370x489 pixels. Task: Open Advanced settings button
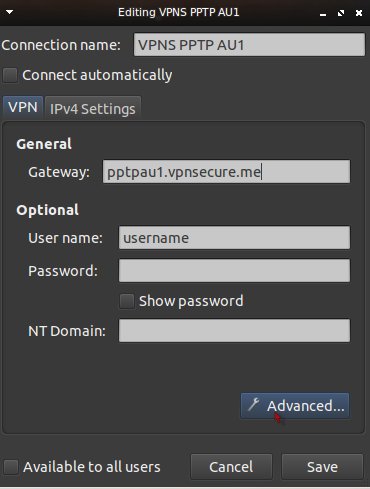pyautogui.click(x=295, y=406)
